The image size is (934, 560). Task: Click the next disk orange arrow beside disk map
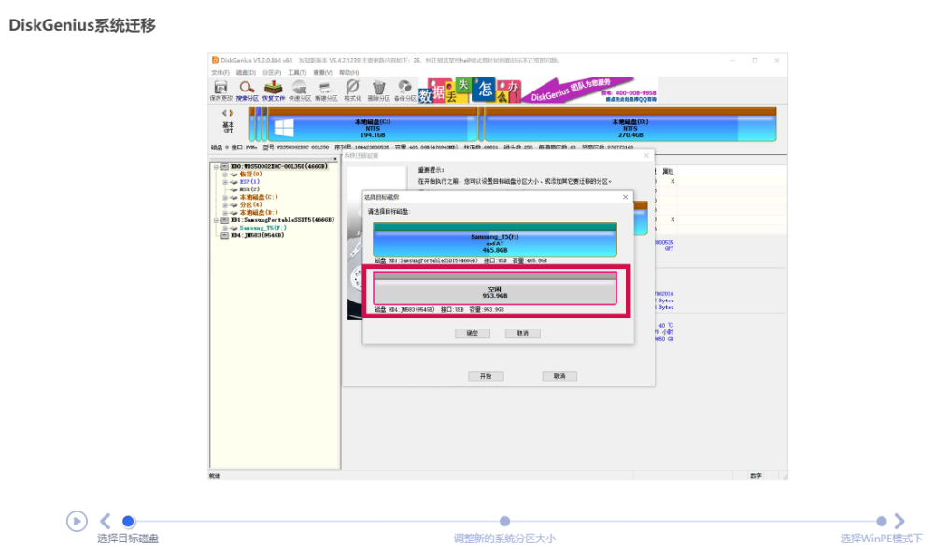click(232, 113)
